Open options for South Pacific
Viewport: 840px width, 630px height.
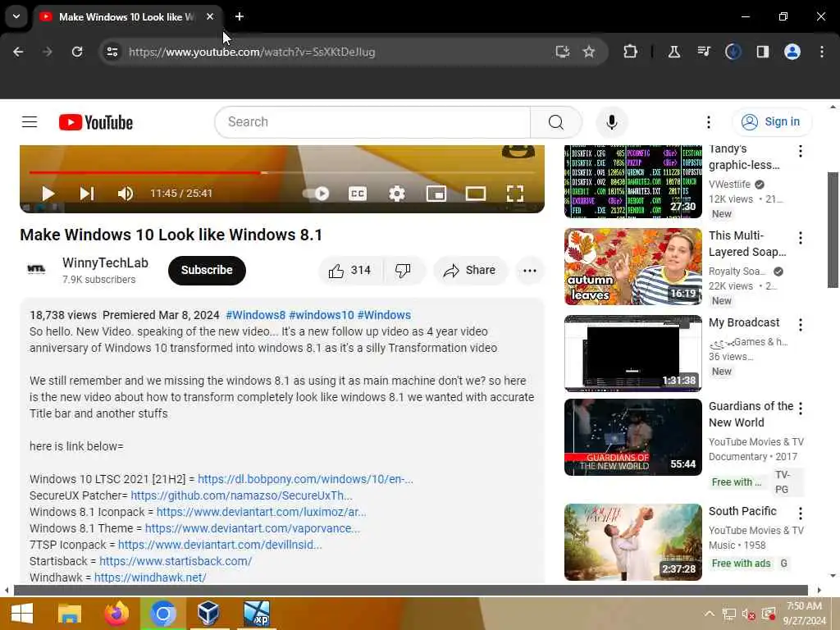[801, 514]
